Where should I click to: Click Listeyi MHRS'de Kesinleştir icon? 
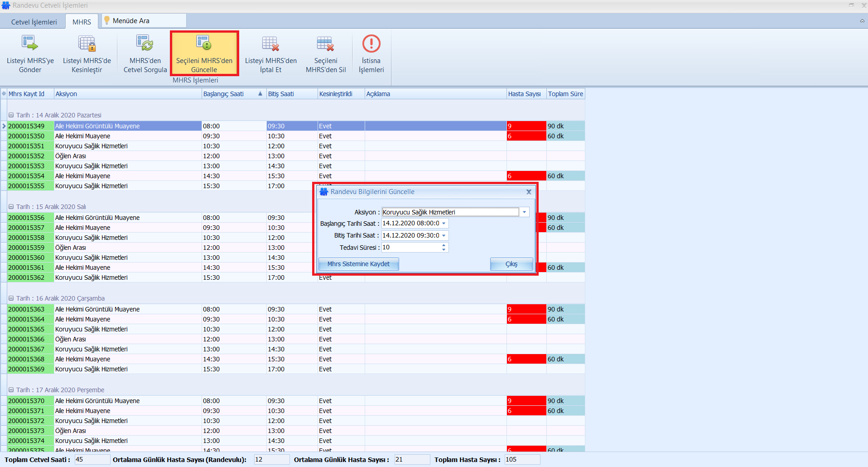87,44
